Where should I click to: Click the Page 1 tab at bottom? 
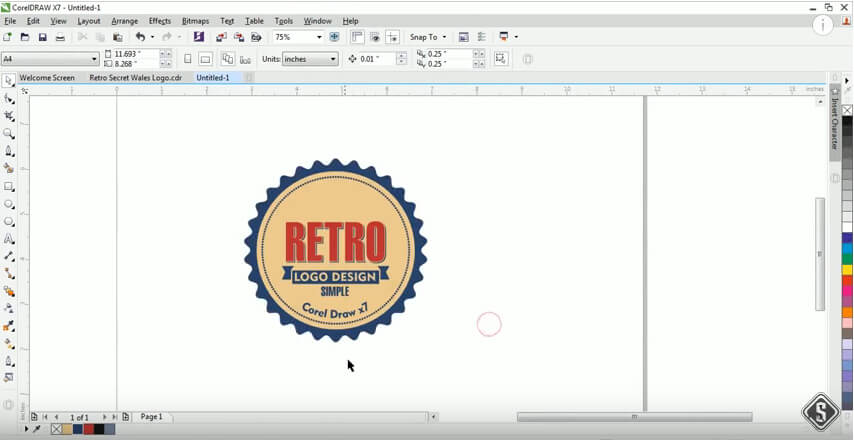[x=151, y=416]
